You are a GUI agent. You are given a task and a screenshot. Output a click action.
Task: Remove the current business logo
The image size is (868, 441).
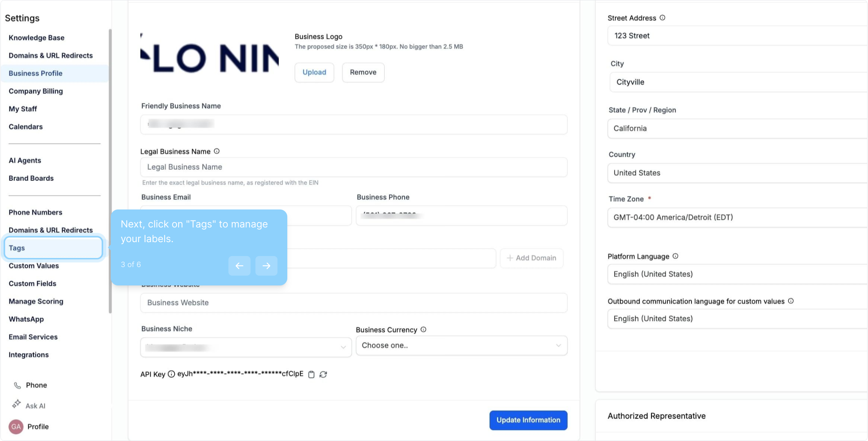pyautogui.click(x=363, y=72)
